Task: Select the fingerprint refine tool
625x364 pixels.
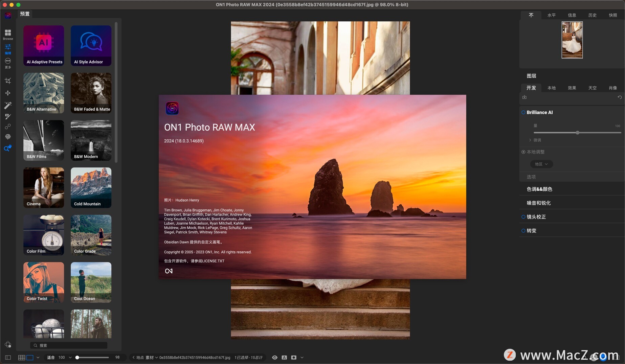Action: [x=8, y=137]
